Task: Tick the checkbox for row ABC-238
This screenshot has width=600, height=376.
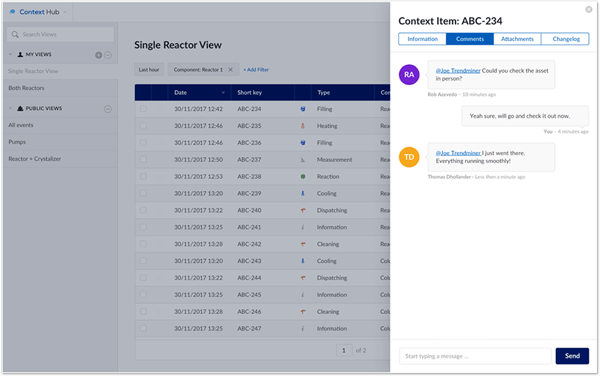Action: coord(143,176)
